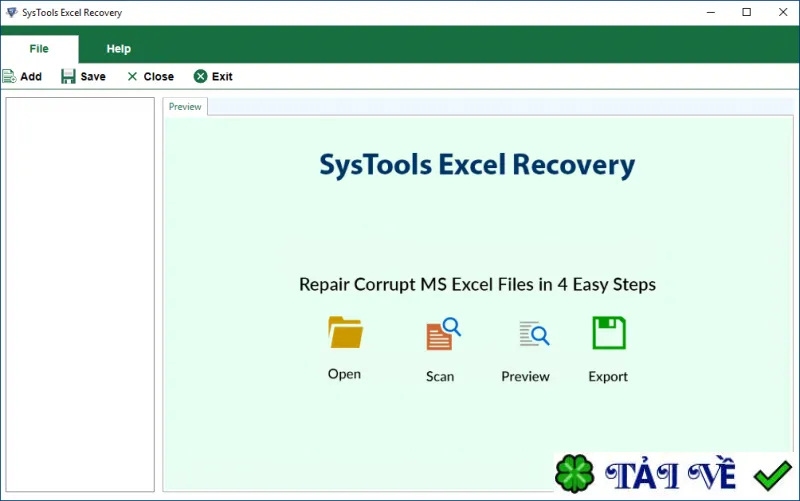Select the Preview tab
Image resolution: width=800 pixels, height=501 pixels.
coord(185,107)
